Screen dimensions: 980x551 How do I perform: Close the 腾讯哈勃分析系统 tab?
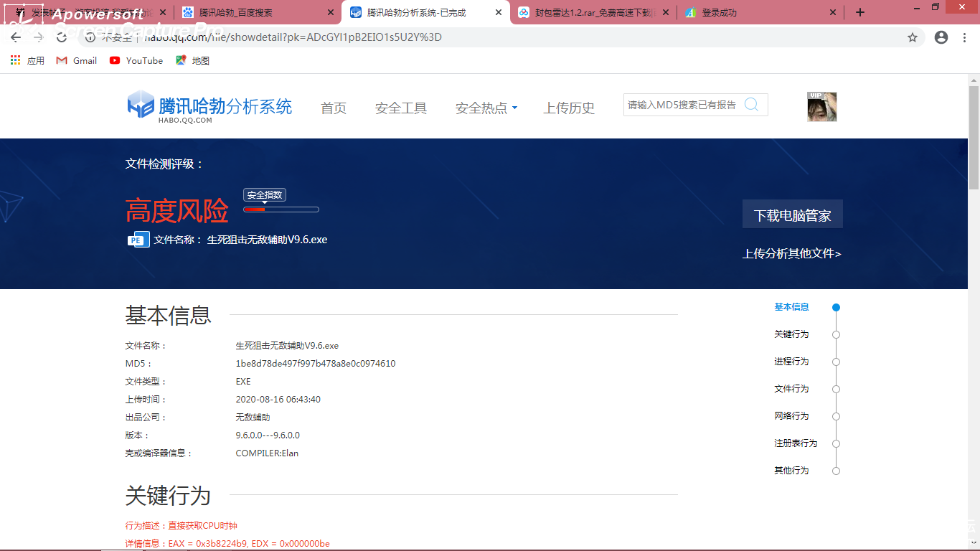(498, 12)
